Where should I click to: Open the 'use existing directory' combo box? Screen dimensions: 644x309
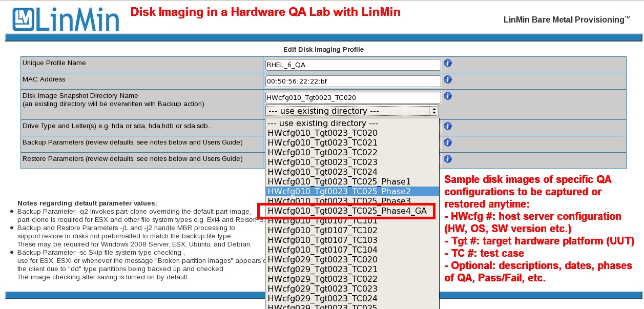click(352, 111)
